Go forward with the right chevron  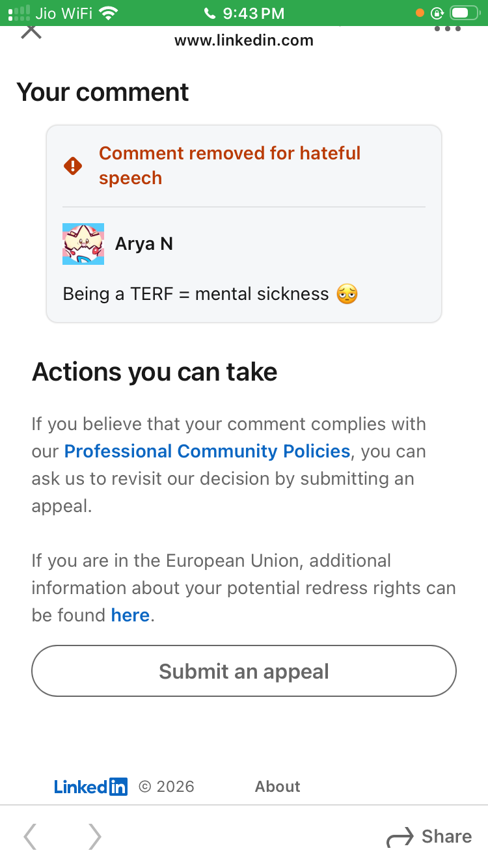coord(95,837)
